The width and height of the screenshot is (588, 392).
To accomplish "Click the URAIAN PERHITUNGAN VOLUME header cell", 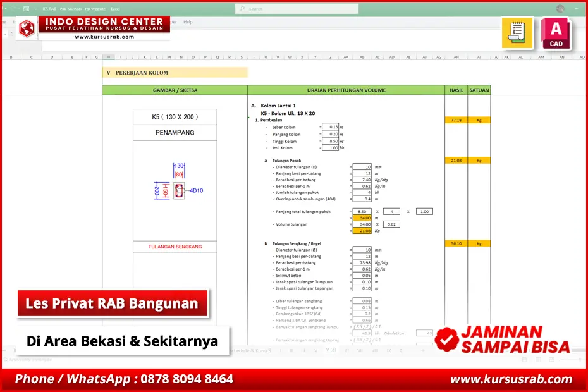I will (x=346, y=90).
